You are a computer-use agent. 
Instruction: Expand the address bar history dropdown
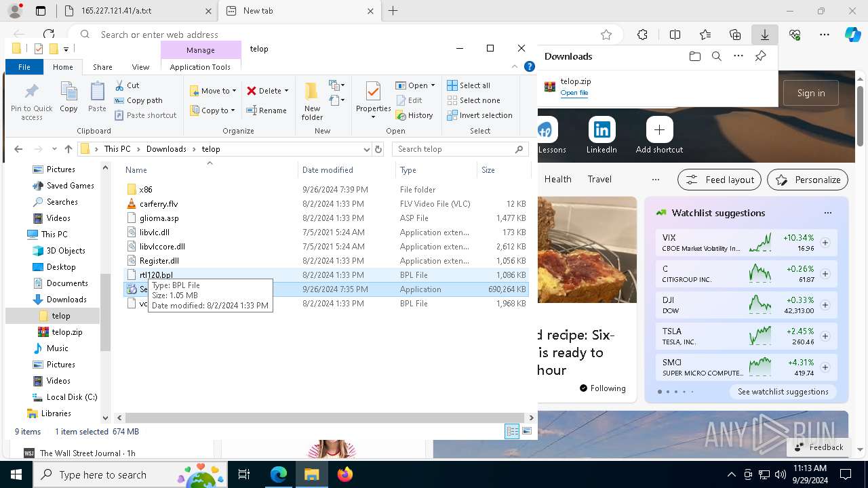(367, 149)
